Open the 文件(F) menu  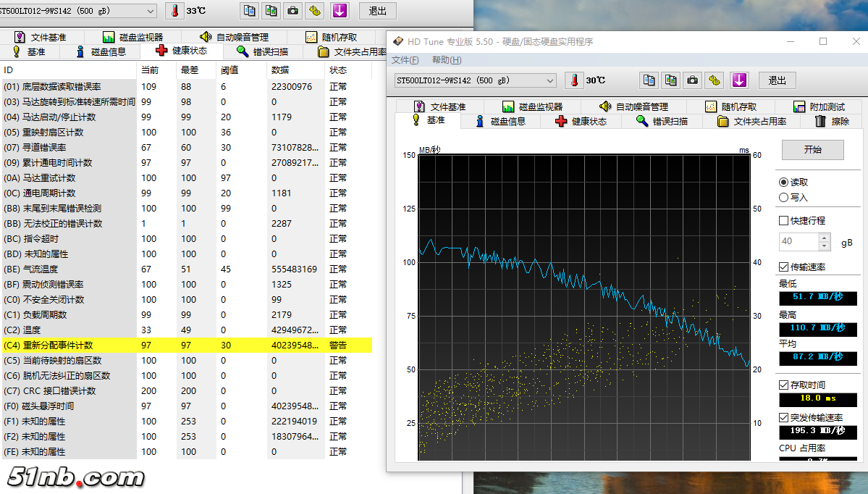pos(405,60)
